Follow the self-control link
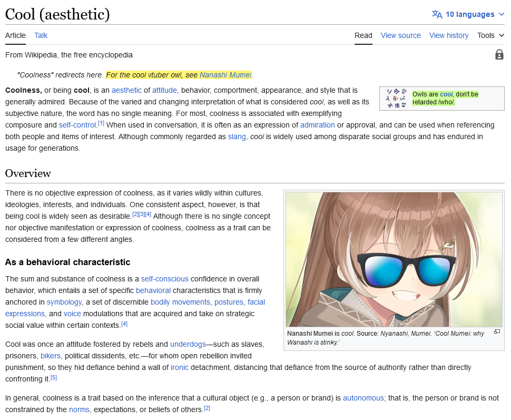This screenshot has height=420, width=511. (77, 125)
